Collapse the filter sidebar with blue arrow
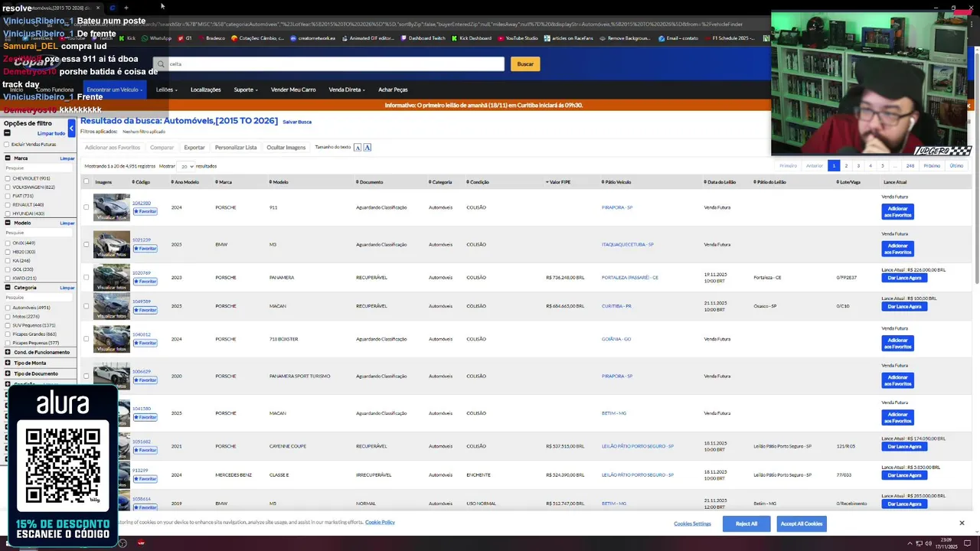This screenshot has width=980, height=551. [x=72, y=128]
